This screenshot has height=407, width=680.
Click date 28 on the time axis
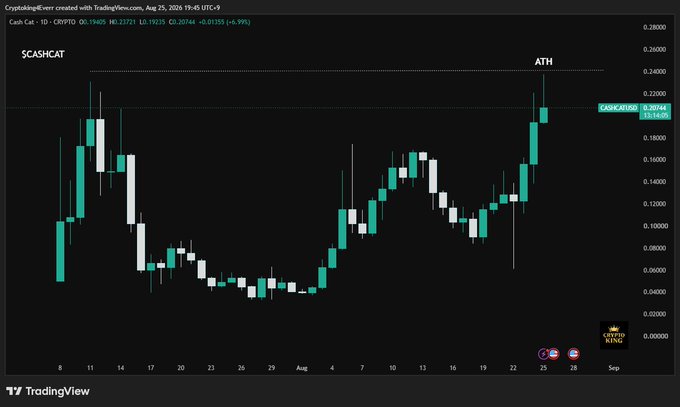point(573,368)
